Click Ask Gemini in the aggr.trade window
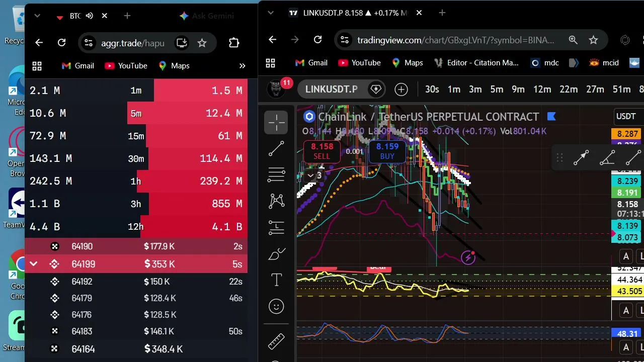The image size is (644, 362). (206, 16)
